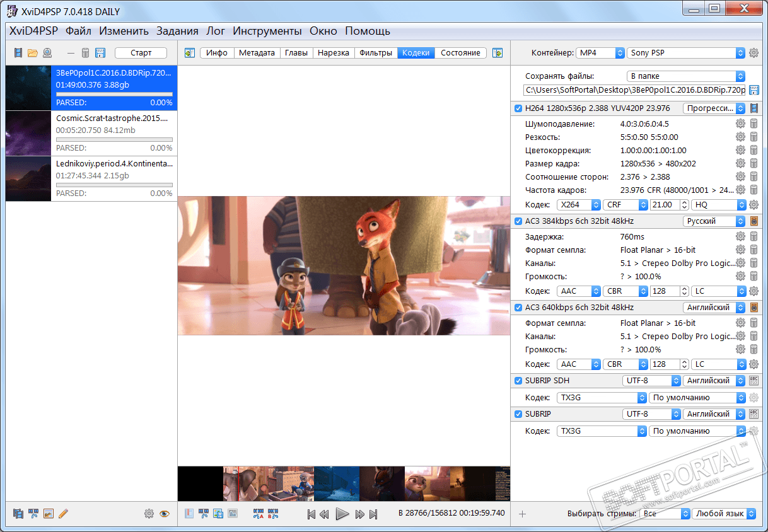Skip to the end of video
768x532 pixels.
(x=373, y=514)
